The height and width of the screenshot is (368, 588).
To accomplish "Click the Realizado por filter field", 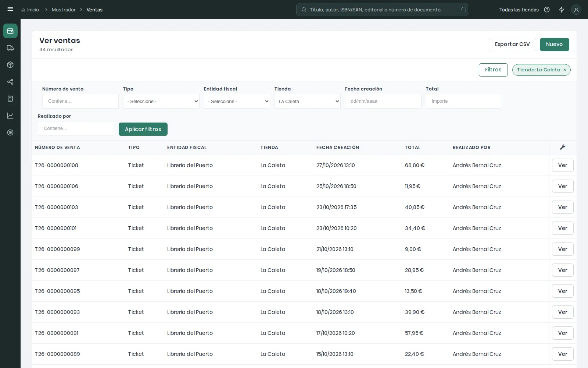I will 76,128.
